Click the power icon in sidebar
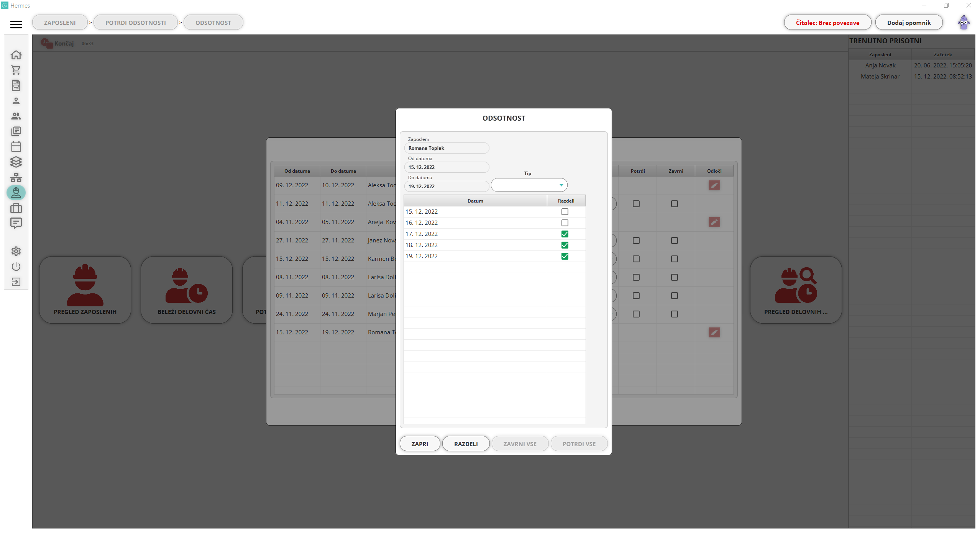 [16, 267]
